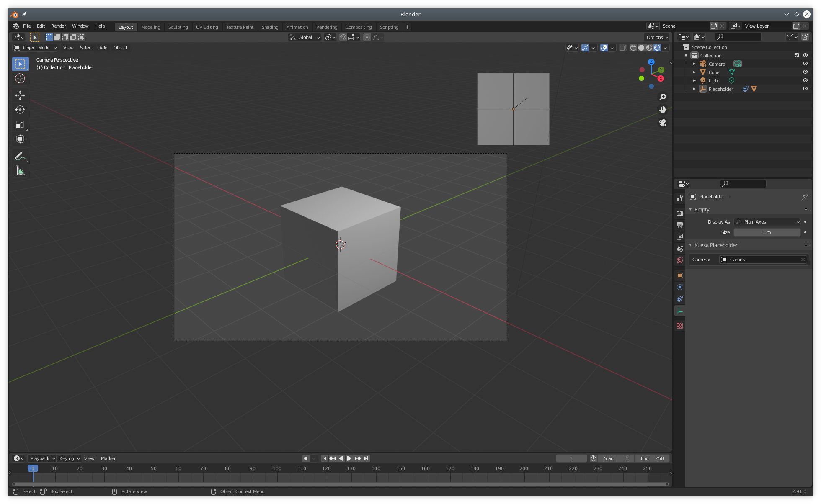The image size is (821, 504).
Task: Open the Global transform orientation dropdown
Action: tap(305, 37)
